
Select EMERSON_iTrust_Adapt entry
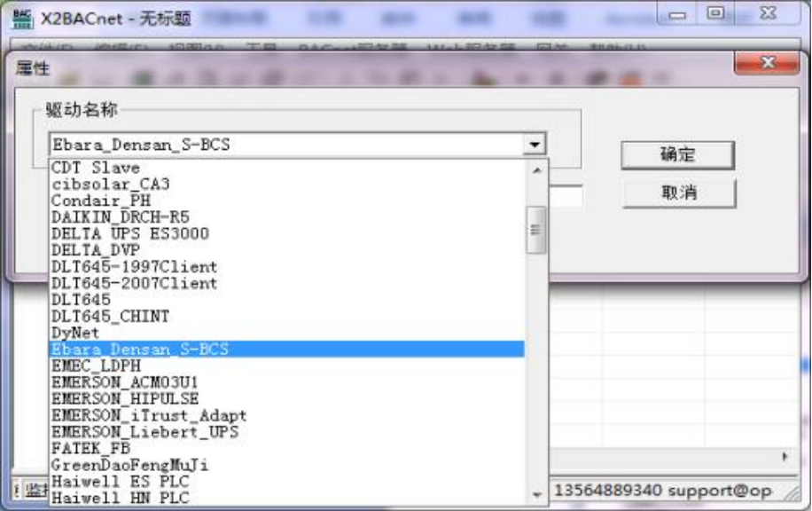click(x=287, y=416)
